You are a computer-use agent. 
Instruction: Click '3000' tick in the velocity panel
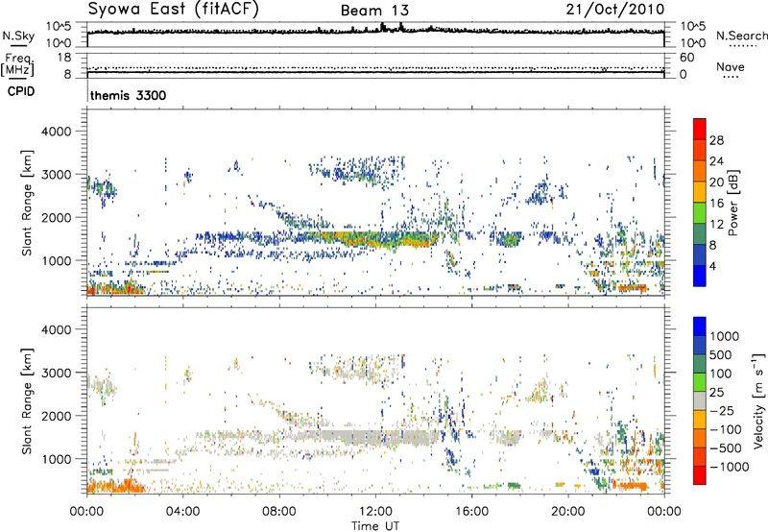(x=57, y=373)
